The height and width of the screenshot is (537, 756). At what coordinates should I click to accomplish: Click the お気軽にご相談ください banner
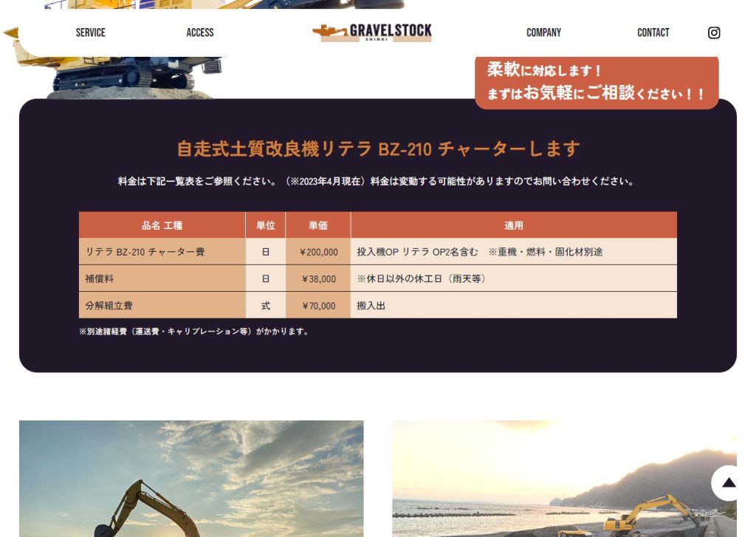597,82
